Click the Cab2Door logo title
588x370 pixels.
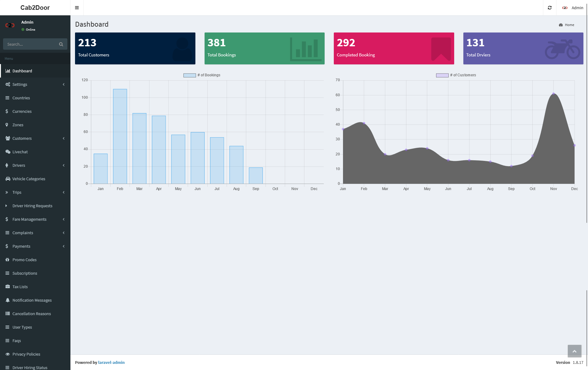(35, 8)
